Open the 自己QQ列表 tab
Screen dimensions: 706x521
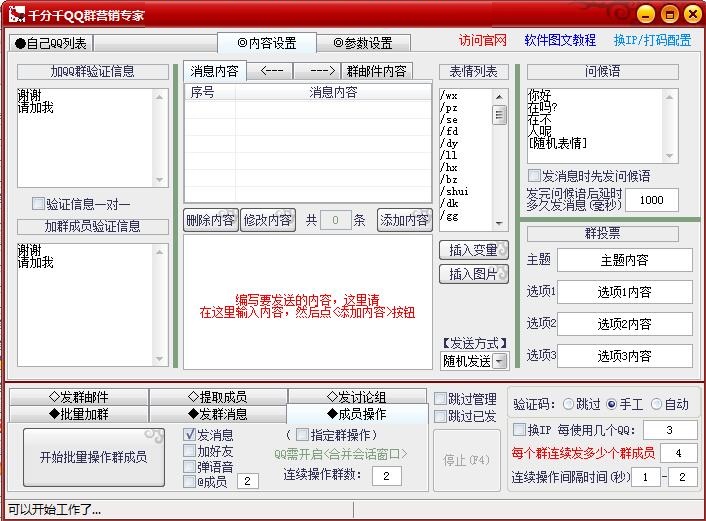[x=51, y=43]
